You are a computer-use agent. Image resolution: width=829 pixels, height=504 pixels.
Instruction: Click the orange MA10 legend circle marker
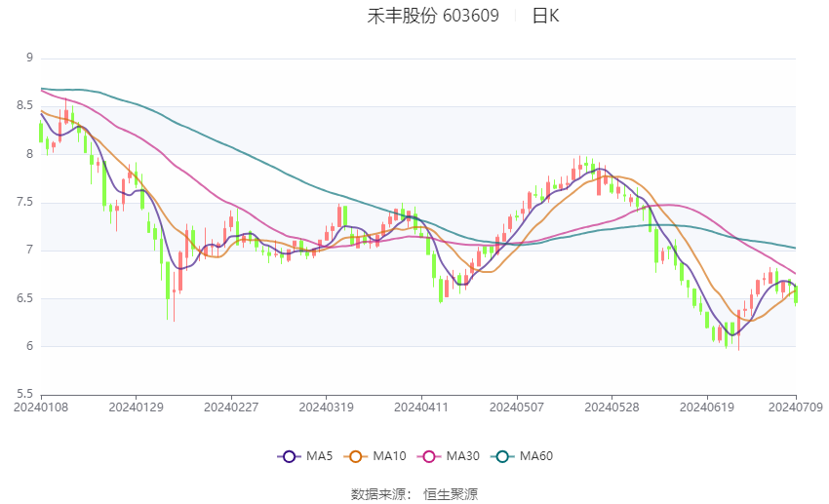pyautogui.click(x=356, y=456)
